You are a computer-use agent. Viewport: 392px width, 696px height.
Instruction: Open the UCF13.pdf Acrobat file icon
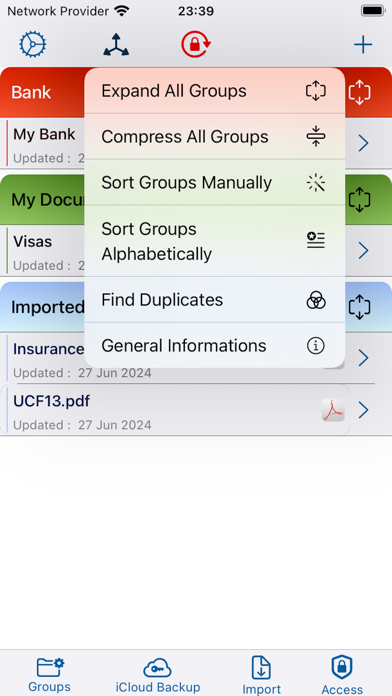333,410
